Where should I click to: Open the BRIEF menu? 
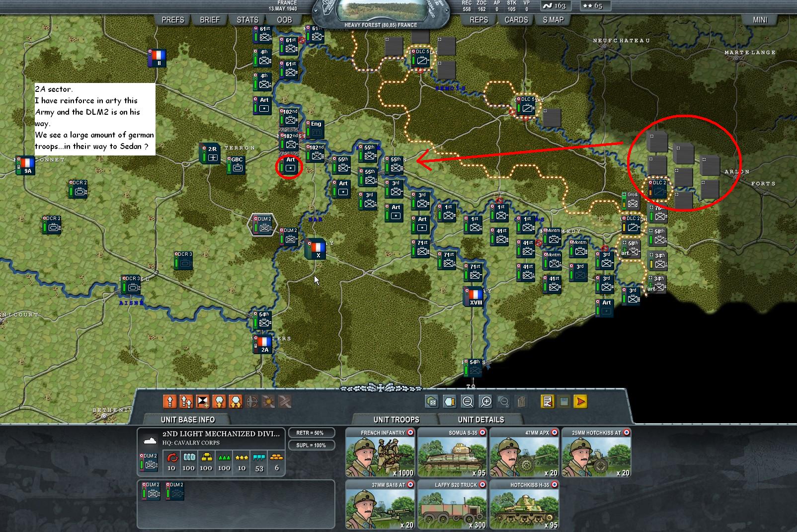(x=210, y=20)
